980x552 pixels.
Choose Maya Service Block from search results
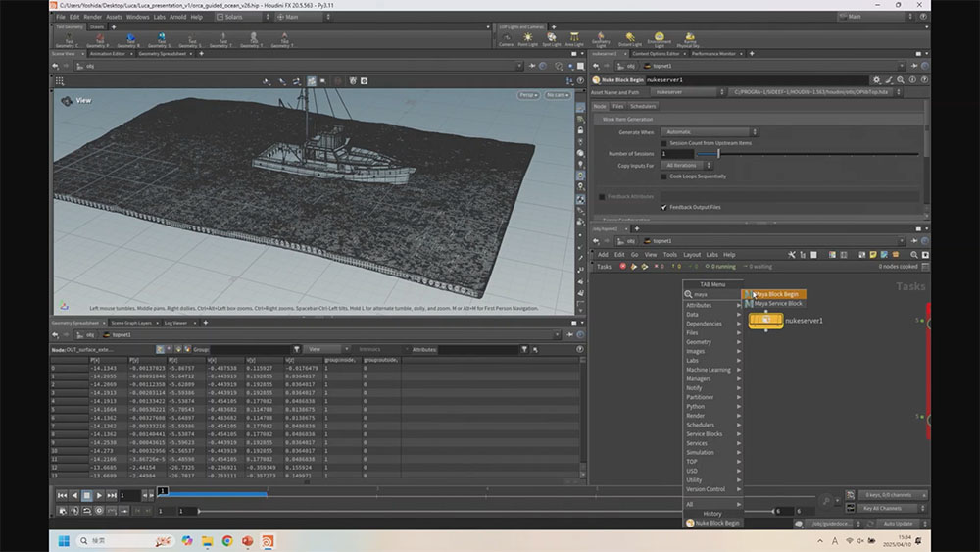coord(774,303)
